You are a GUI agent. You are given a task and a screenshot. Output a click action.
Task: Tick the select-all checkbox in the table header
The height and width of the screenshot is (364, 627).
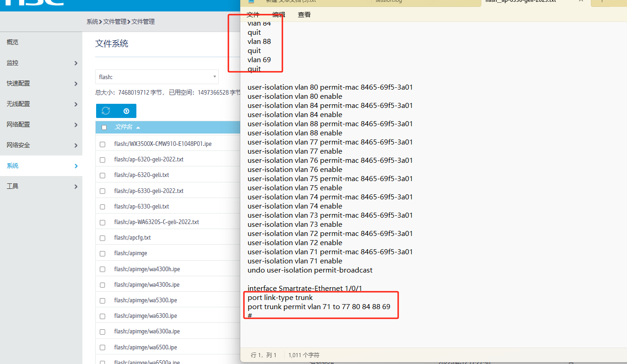104,128
